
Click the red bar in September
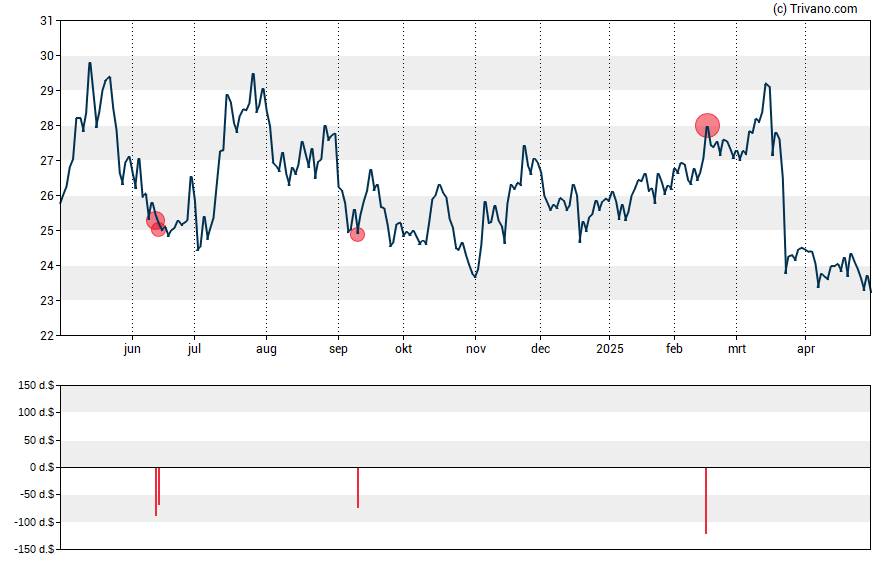tap(358, 487)
